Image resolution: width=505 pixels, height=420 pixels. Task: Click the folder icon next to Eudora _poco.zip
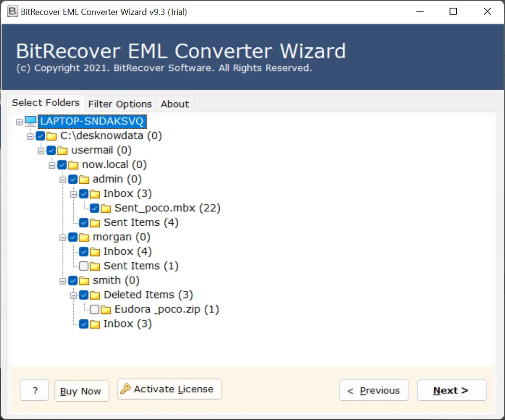(106, 309)
